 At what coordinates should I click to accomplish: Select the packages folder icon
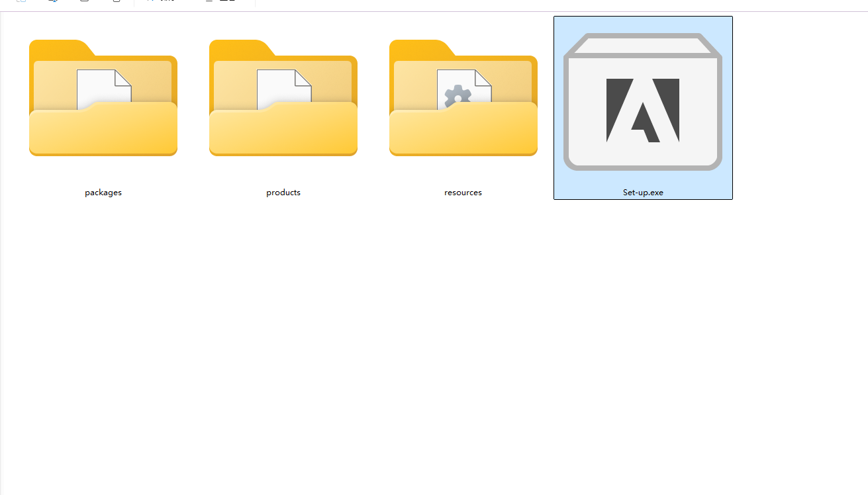click(x=103, y=98)
